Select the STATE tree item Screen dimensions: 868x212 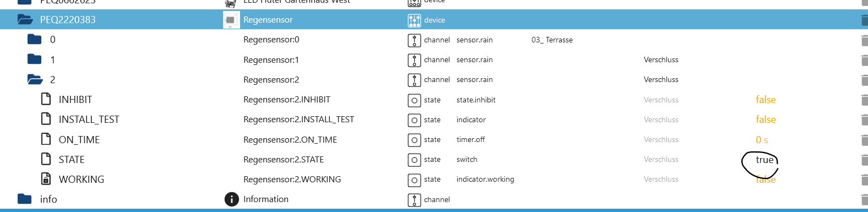coord(72,160)
